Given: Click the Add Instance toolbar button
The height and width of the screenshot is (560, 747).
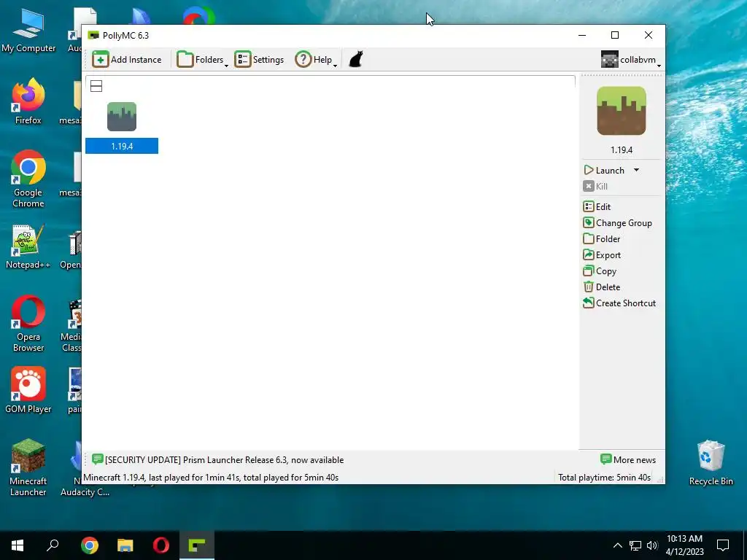Looking at the screenshot, I should point(127,60).
